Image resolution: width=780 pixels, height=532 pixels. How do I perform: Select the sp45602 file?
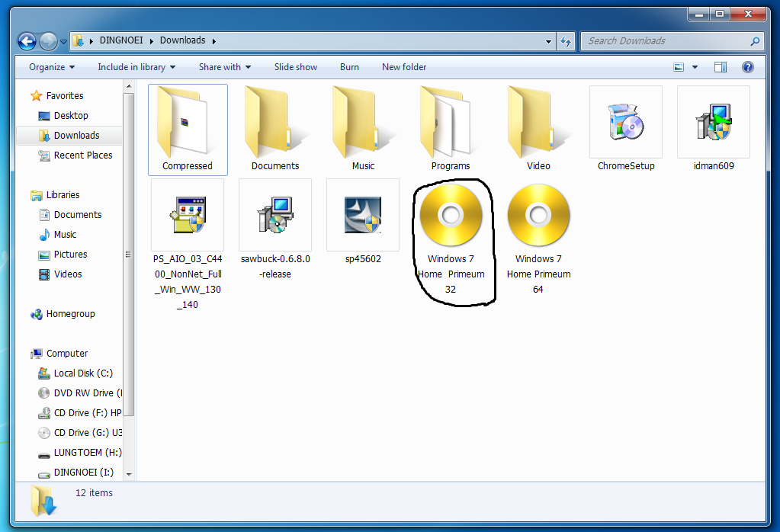(363, 223)
